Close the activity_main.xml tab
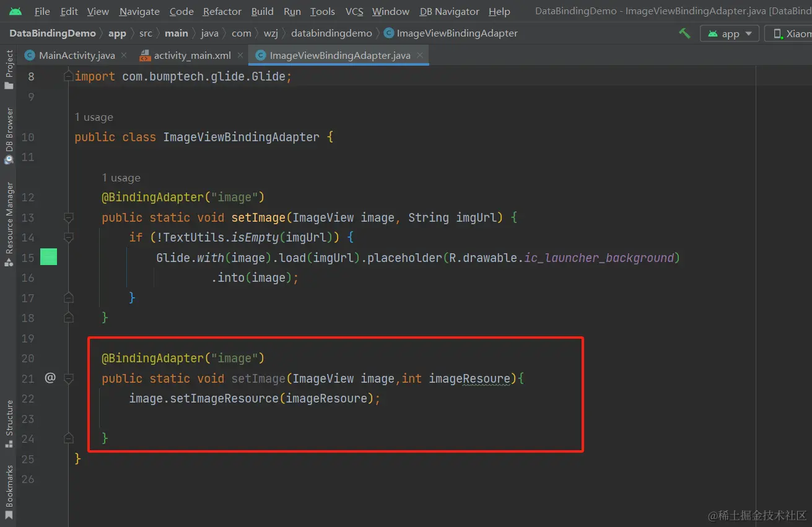Image resolution: width=812 pixels, height=527 pixels. coord(240,55)
